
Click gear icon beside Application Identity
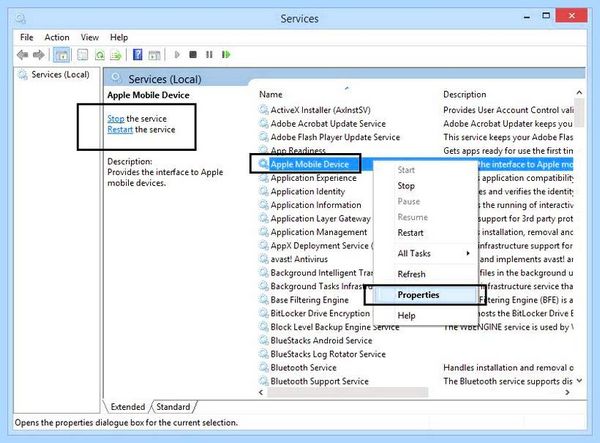tap(264, 191)
